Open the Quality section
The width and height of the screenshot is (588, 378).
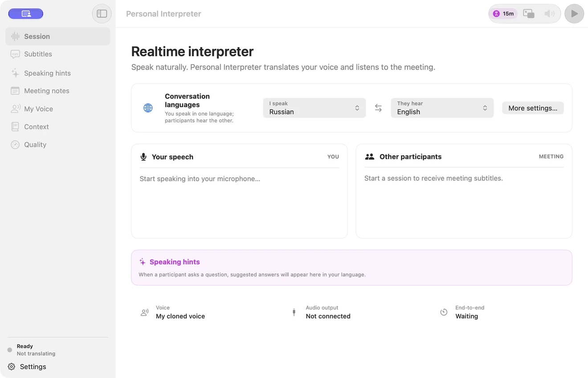[58, 144]
